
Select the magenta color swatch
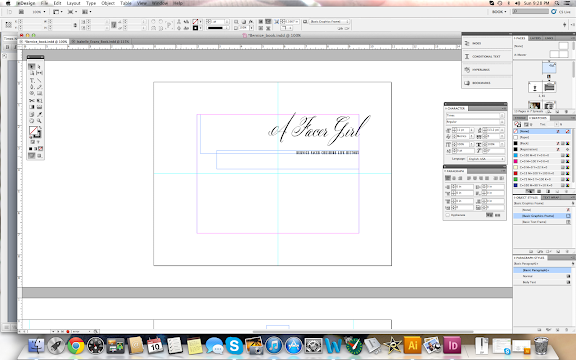click(542, 161)
